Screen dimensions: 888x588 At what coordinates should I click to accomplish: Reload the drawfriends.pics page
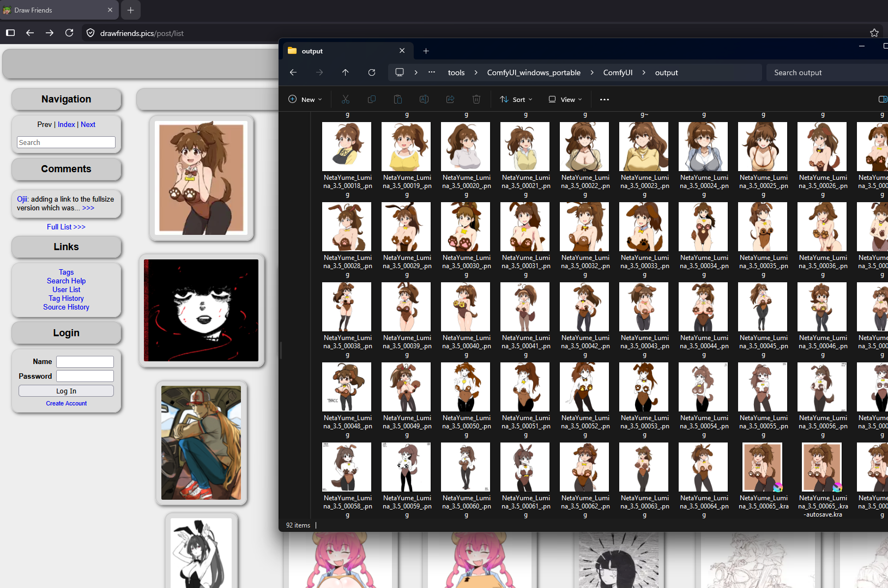point(69,33)
